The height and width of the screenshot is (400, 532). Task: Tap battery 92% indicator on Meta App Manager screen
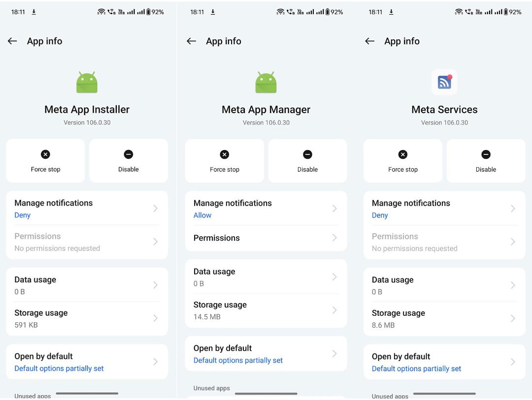click(334, 12)
